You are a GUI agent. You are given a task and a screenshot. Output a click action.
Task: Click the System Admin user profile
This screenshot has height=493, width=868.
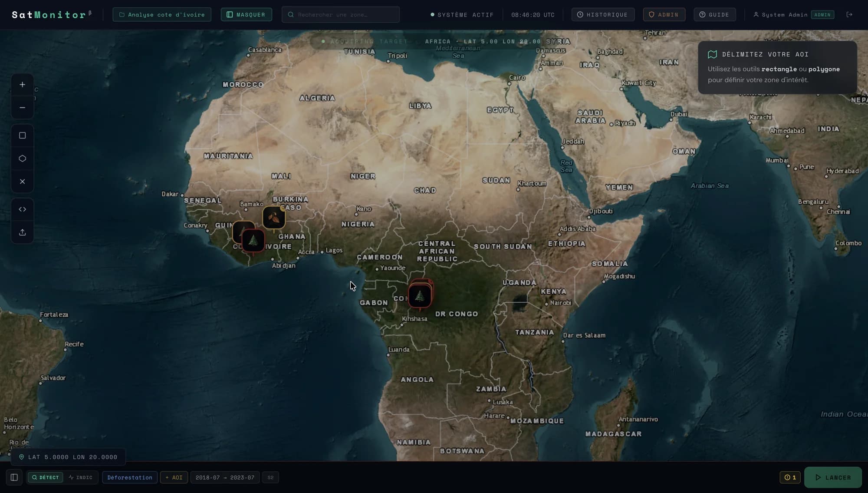[780, 15]
